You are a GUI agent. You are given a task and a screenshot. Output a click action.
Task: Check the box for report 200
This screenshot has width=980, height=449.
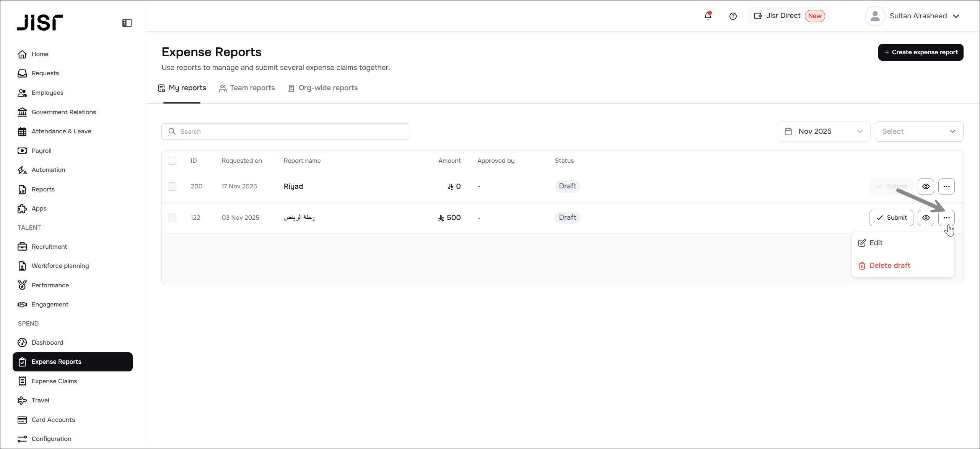(x=172, y=186)
